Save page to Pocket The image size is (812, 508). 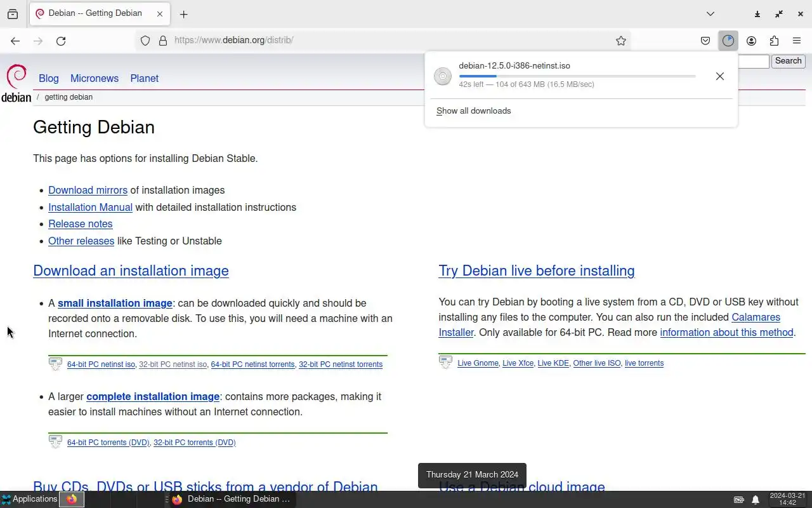coord(705,41)
